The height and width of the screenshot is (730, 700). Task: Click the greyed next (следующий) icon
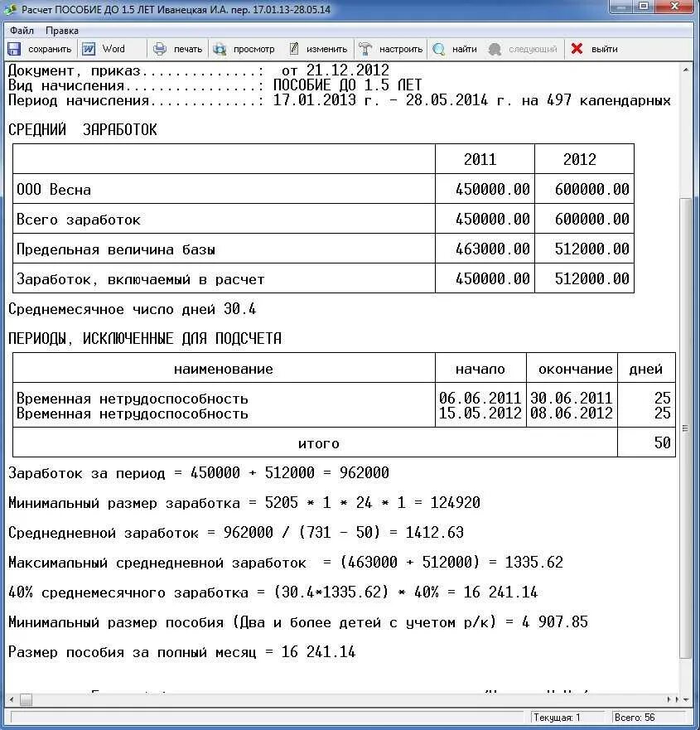[x=495, y=49]
